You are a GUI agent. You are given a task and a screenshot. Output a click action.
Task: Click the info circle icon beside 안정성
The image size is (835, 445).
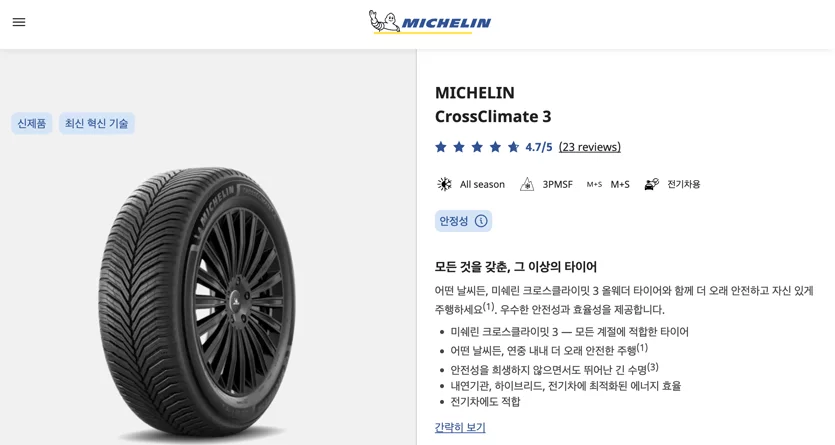pyautogui.click(x=481, y=221)
